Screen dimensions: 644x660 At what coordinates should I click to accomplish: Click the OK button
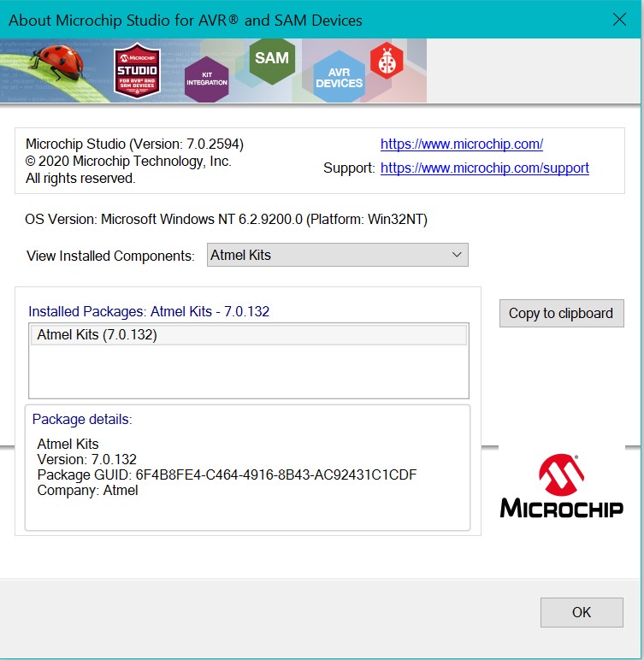(x=582, y=612)
